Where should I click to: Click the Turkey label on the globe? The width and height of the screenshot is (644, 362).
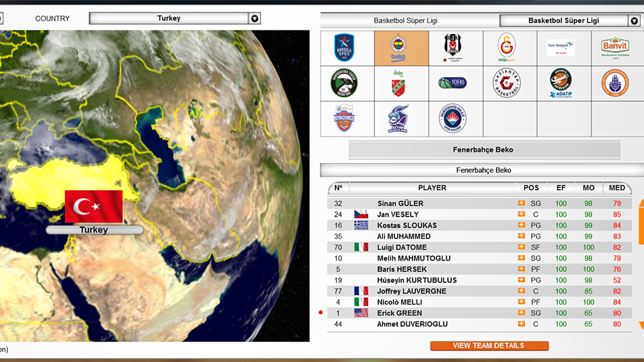95,229
